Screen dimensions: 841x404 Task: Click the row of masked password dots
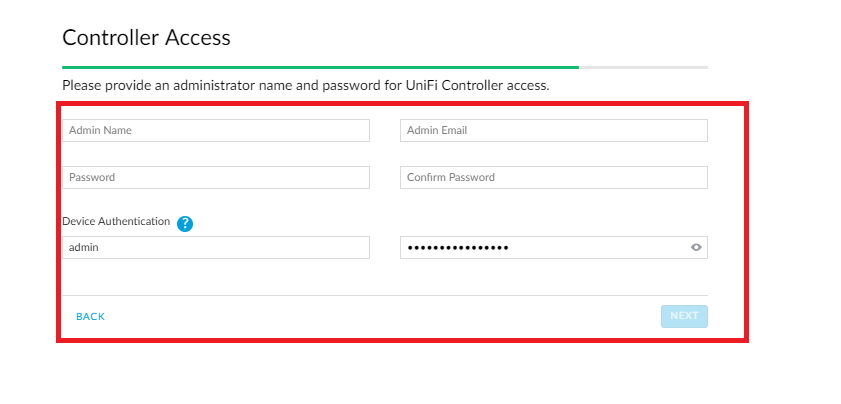(x=458, y=247)
